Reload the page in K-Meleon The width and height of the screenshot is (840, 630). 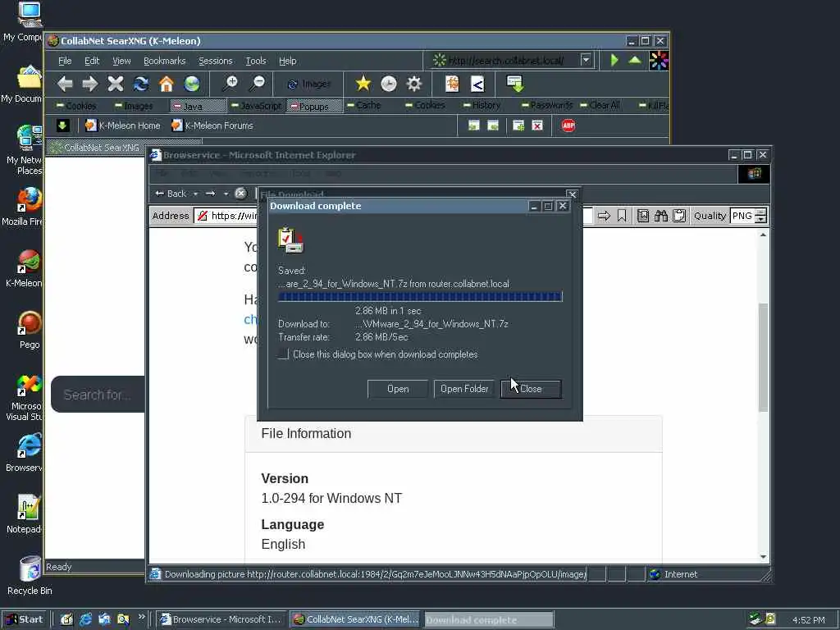coord(141,84)
